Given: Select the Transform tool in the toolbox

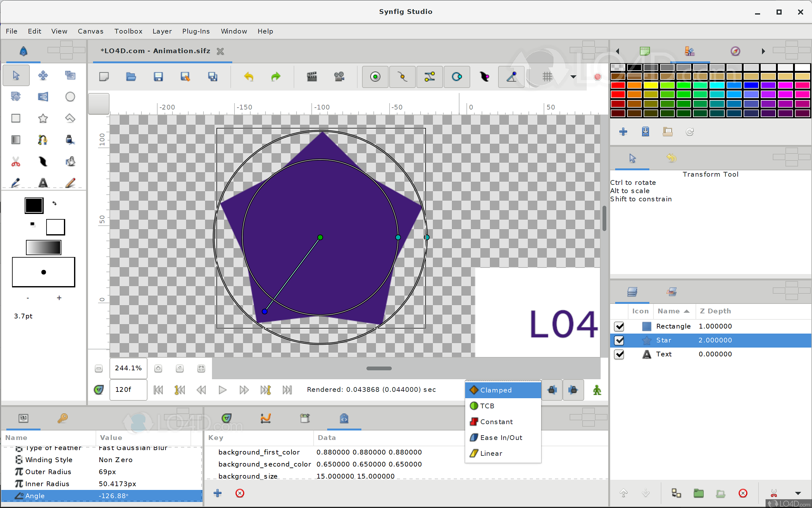Looking at the screenshot, I should (16, 75).
